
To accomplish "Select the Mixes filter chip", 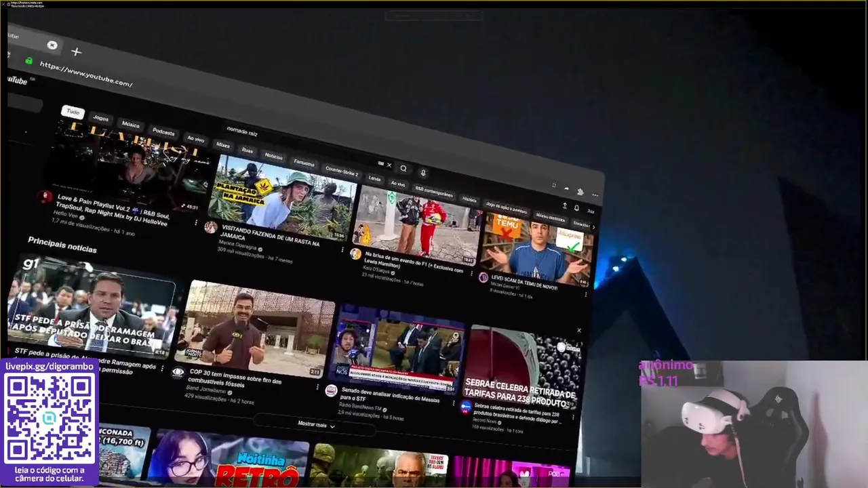I will [x=222, y=144].
